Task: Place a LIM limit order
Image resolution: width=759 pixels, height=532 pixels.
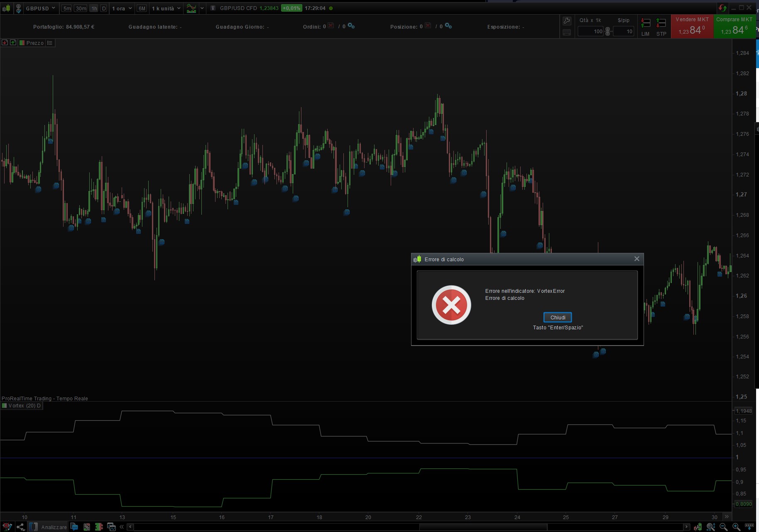Action: pos(646,27)
